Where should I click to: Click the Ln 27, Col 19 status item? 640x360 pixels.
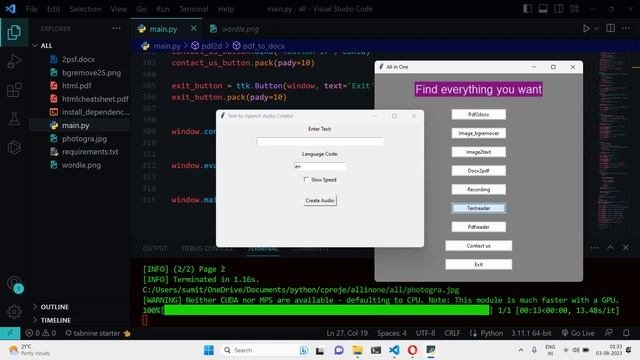[347, 333]
